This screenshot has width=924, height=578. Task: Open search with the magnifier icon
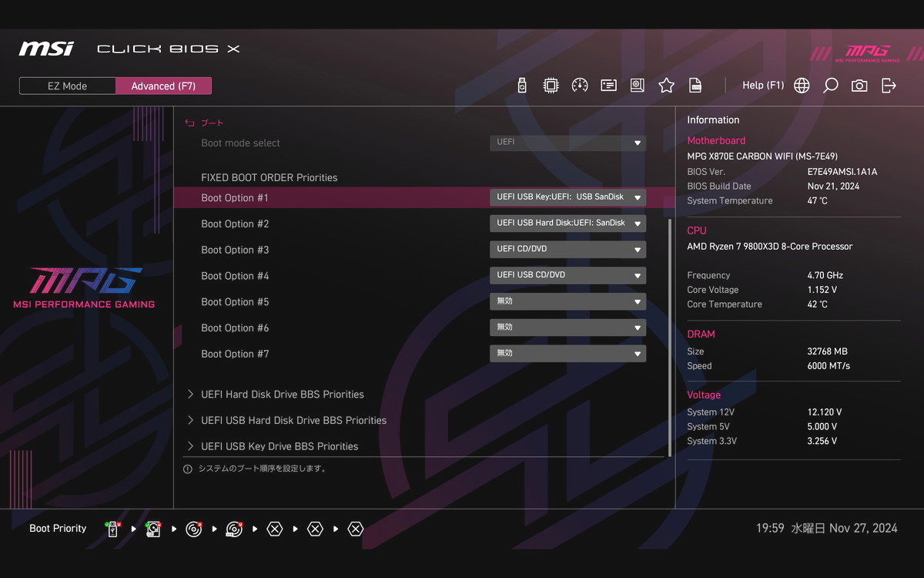coord(830,86)
